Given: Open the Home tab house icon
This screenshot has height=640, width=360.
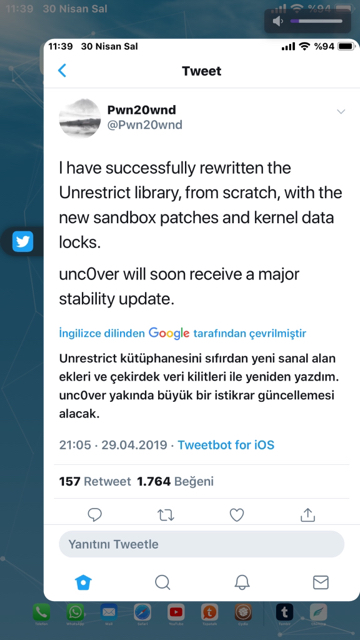Looking at the screenshot, I should [x=83, y=582].
